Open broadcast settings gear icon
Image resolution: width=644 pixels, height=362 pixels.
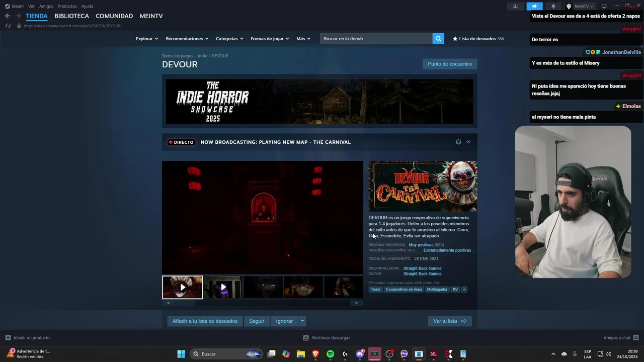pyautogui.click(x=458, y=142)
